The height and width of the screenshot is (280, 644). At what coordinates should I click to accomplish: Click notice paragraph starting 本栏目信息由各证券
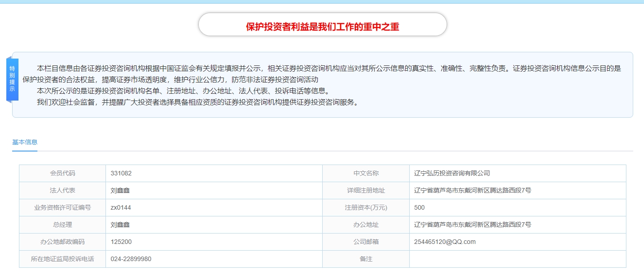pos(322,74)
